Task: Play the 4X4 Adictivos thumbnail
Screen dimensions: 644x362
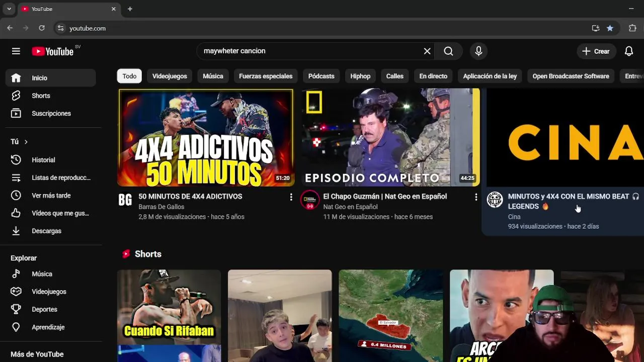Action: 205,137
